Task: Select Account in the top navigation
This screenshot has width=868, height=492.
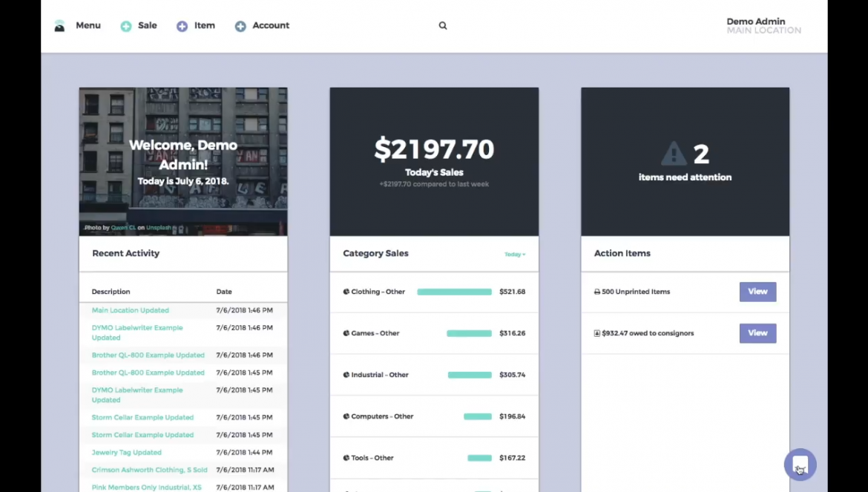Action: click(270, 25)
